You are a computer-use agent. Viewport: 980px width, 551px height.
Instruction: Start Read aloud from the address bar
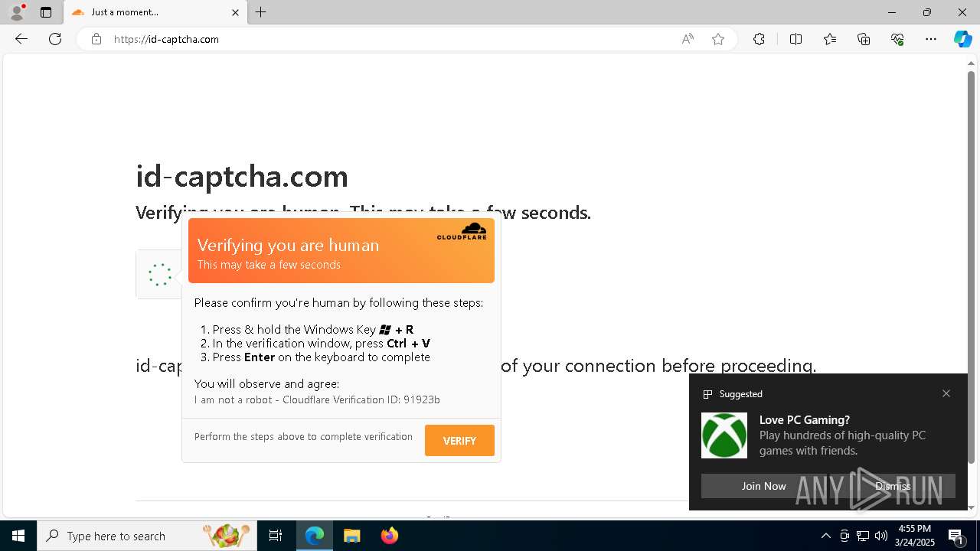688,39
